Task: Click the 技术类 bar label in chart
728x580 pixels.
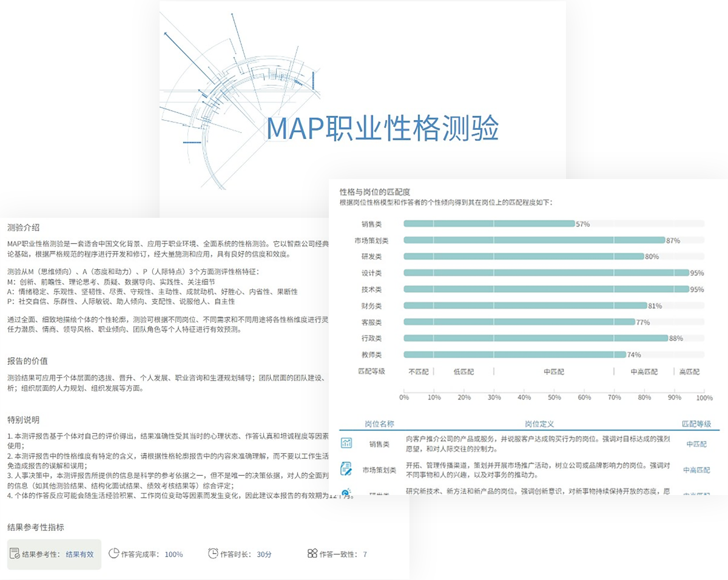Action: (371, 289)
